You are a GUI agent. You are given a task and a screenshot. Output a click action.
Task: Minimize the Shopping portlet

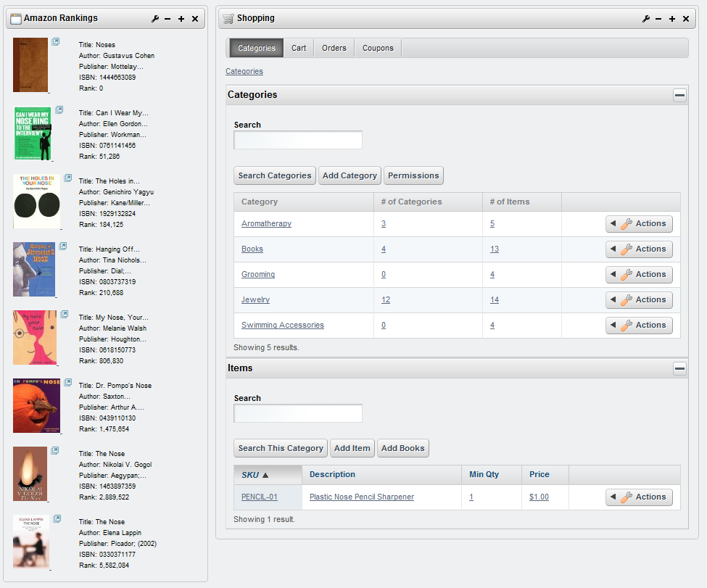pos(658,18)
